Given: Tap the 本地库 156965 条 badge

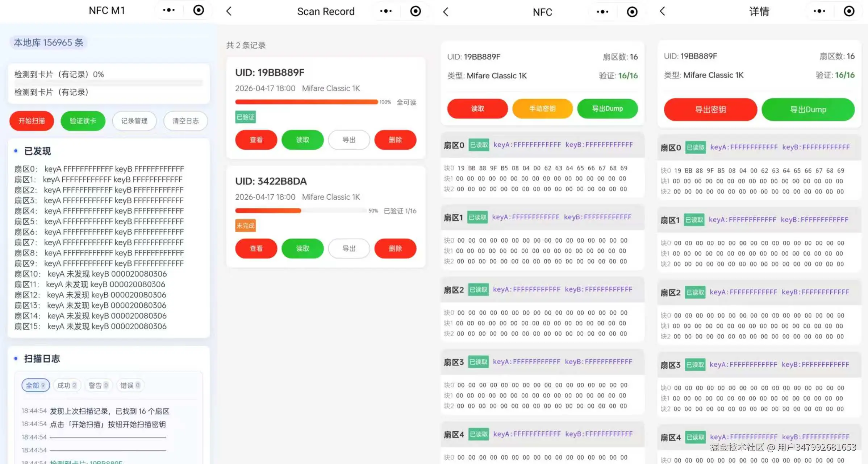Looking at the screenshot, I should (x=49, y=43).
